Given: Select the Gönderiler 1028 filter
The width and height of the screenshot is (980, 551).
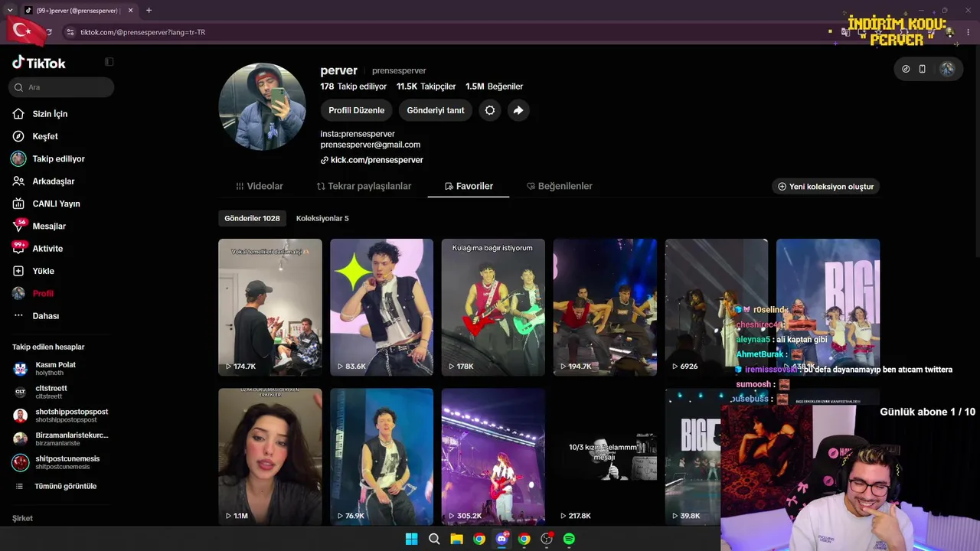Looking at the screenshot, I should pyautogui.click(x=252, y=218).
